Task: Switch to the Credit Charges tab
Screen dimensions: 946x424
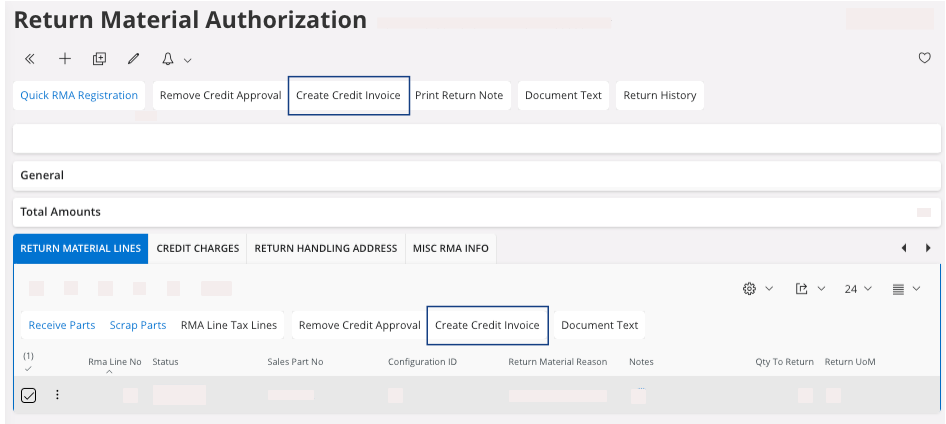Action: coord(198,248)
